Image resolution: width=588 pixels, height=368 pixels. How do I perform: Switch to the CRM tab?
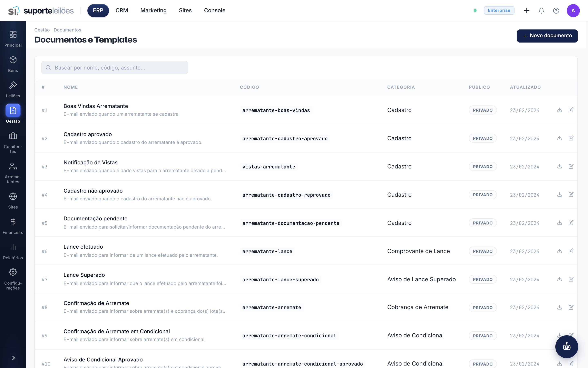point(122,10)
